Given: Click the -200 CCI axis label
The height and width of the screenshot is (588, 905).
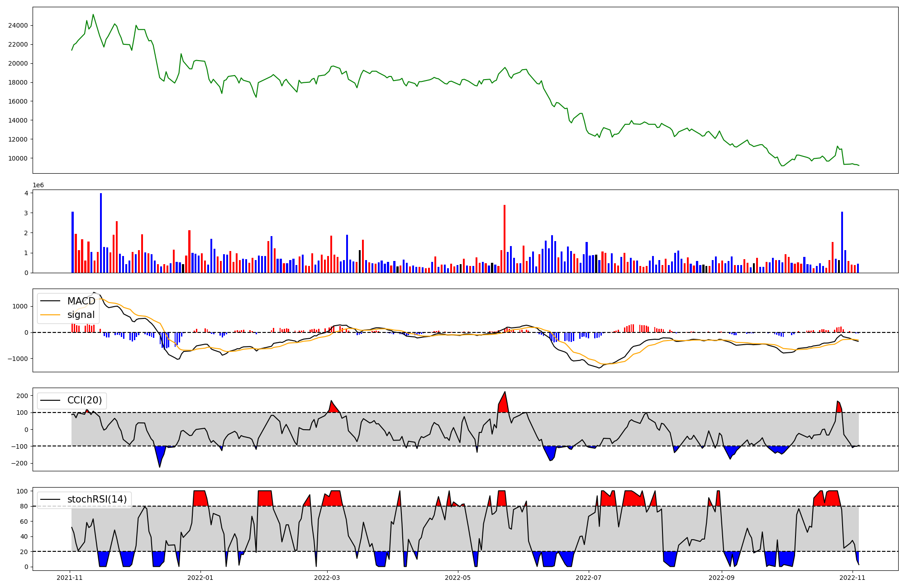Looking at the screenshot, I should coord(19,464).
